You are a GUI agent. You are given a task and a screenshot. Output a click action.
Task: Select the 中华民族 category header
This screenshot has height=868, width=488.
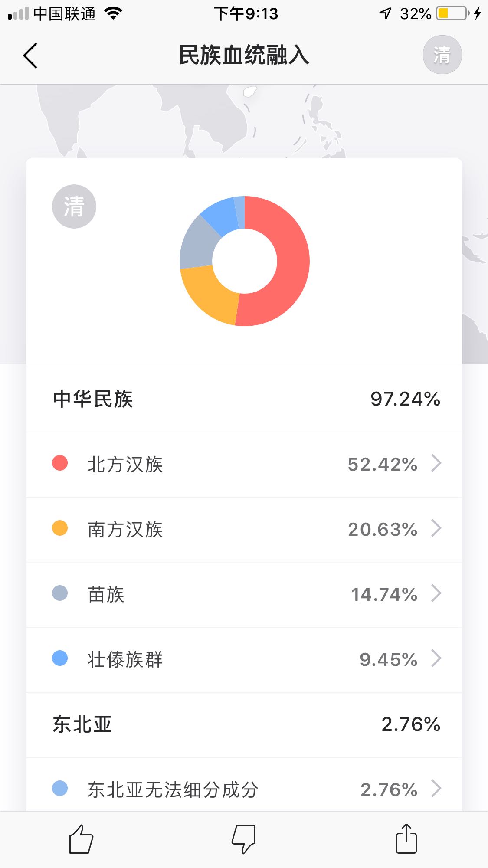(x=93, y=399)
